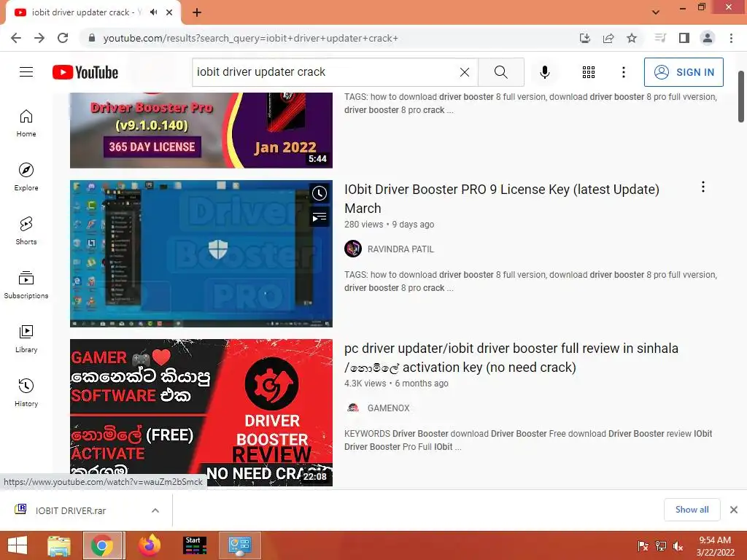Viewport: 747px width, 560px height.
Task: Switch to Chrome on the taskbar
Action: pyautogui.click(x=104, y=545)
